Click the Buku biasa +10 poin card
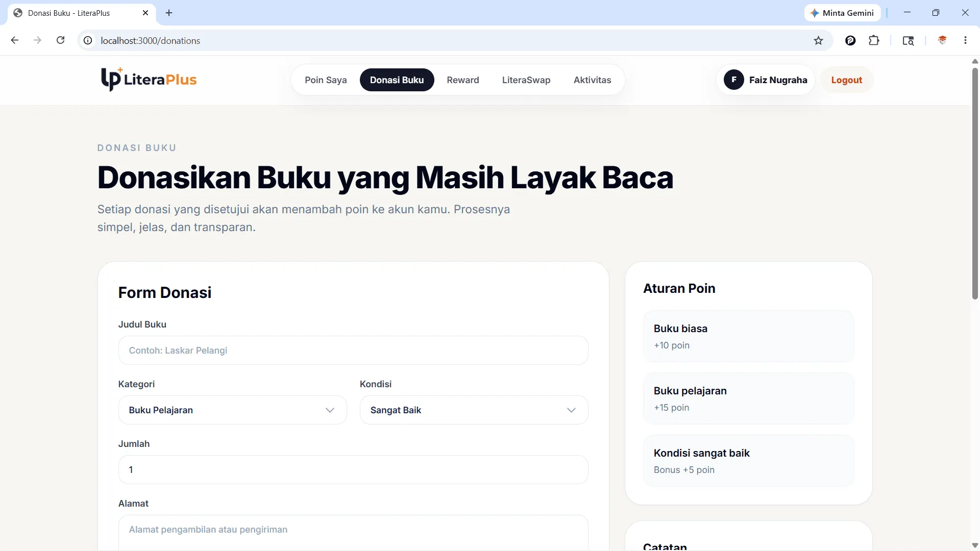Image resolution: width=980 pixels, height=551 pixels. coord(748,336)
